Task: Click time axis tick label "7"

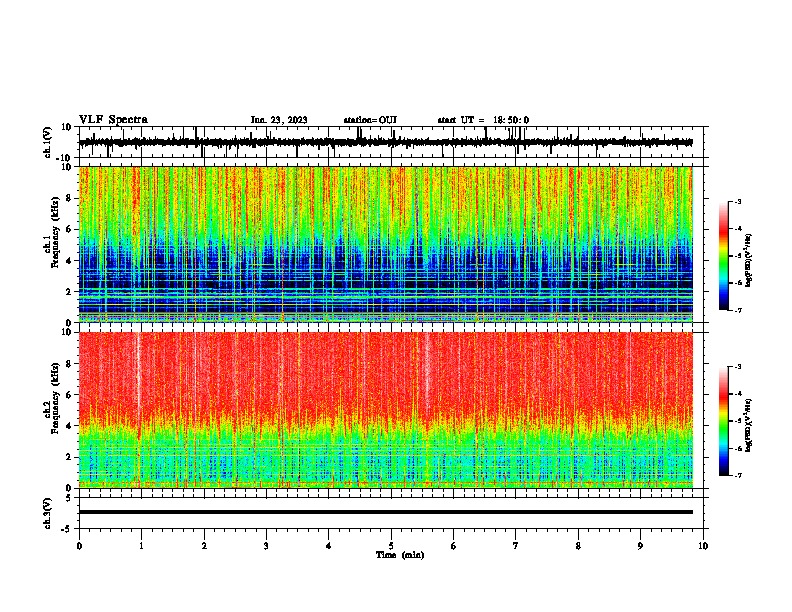Action: click(x=516, y=546)
